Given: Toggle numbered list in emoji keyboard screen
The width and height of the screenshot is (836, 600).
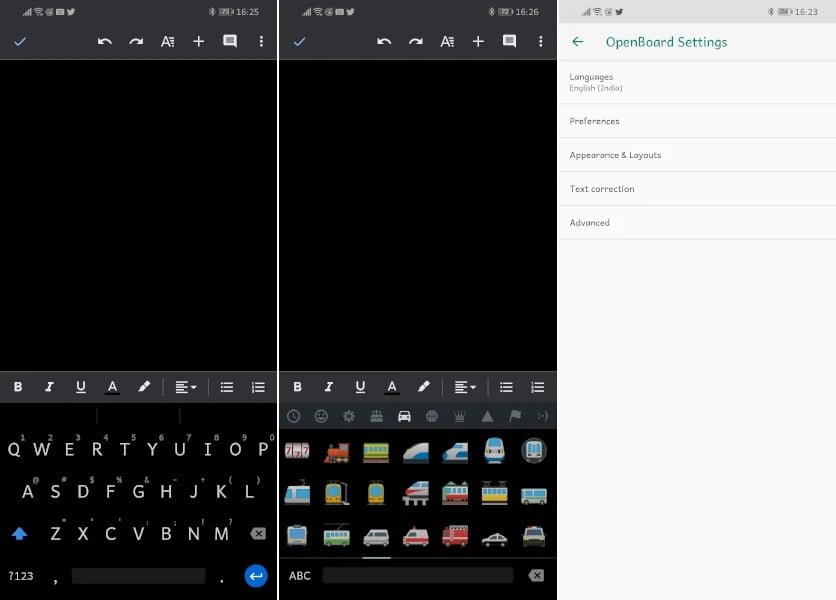Looking at the screenshot, I should click(x=537, y=387).
